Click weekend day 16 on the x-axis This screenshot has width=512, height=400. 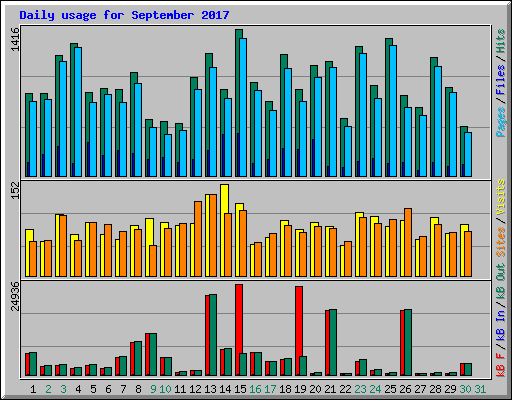coord(255,389)
